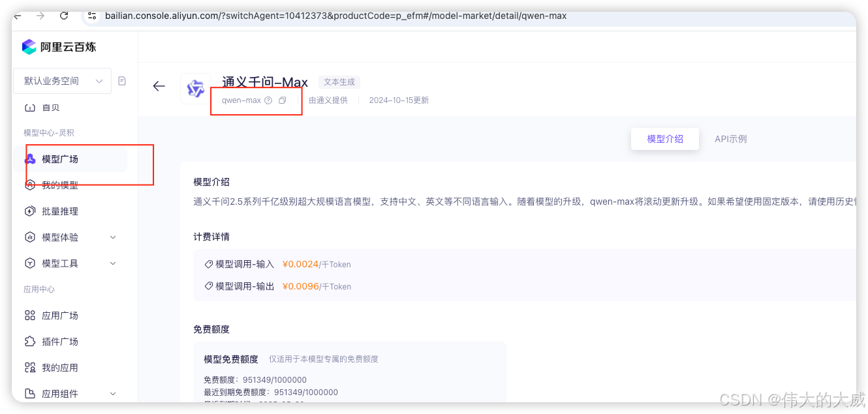Click the 我的应用 sidebar icon
This screenshot has height=414, width=868.
[30, 368]
